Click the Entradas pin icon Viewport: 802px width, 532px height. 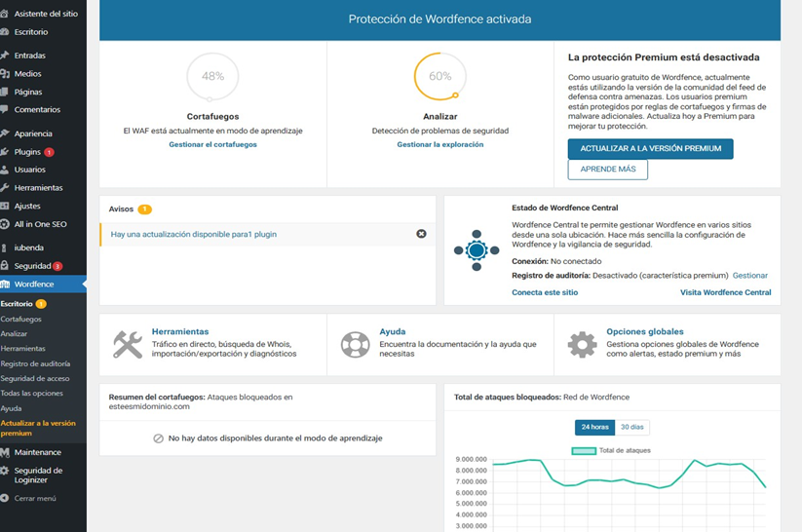5,55
